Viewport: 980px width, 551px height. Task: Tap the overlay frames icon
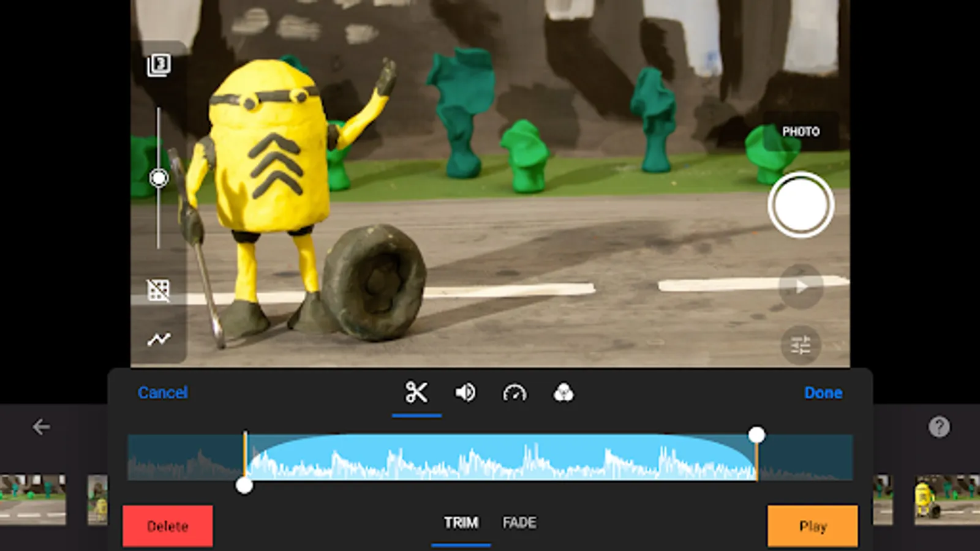[160, 65]
